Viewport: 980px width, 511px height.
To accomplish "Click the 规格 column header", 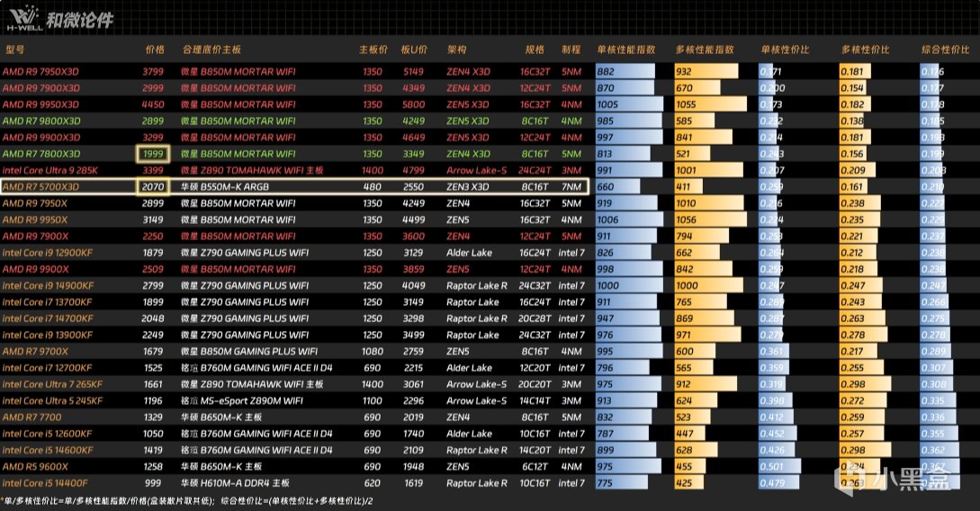I will click(x=535, y=49).
